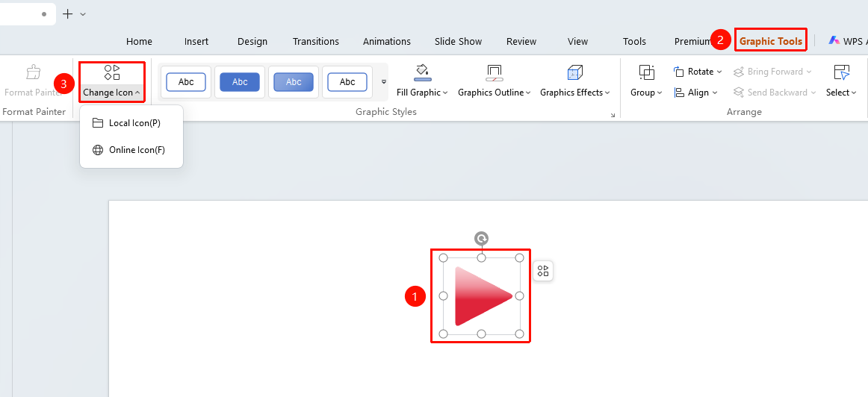Click the Align icon
868x397 pixels.
click(x=679, y=93)
